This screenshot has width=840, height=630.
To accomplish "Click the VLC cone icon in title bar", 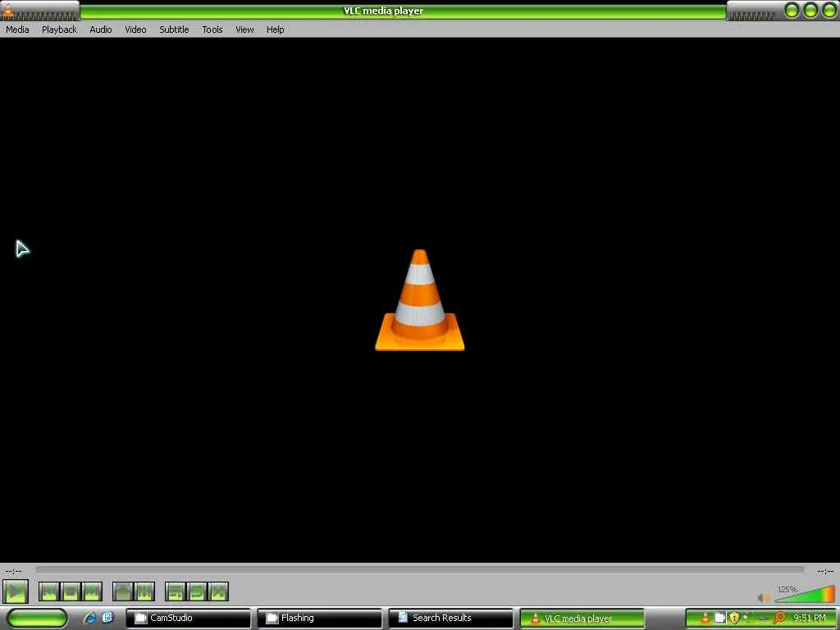I will (x=8, y=10).
